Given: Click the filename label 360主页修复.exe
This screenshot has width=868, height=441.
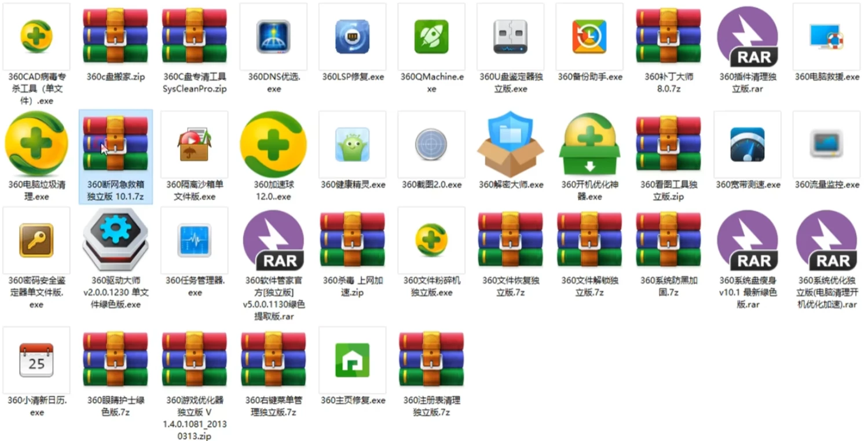Looking at the screenshot, I should click(353, 400).
